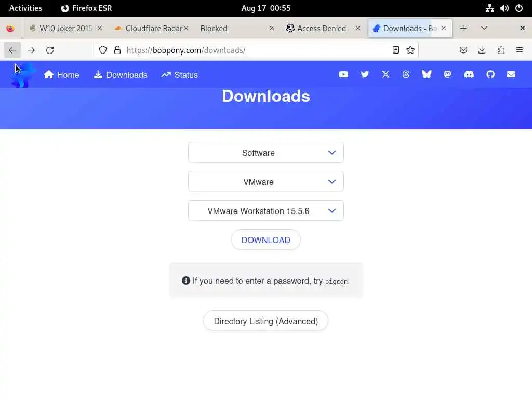Click the bobpony.com/downloads address bar
The height and width of the screenshot is (399, 532).
point(256,50)
